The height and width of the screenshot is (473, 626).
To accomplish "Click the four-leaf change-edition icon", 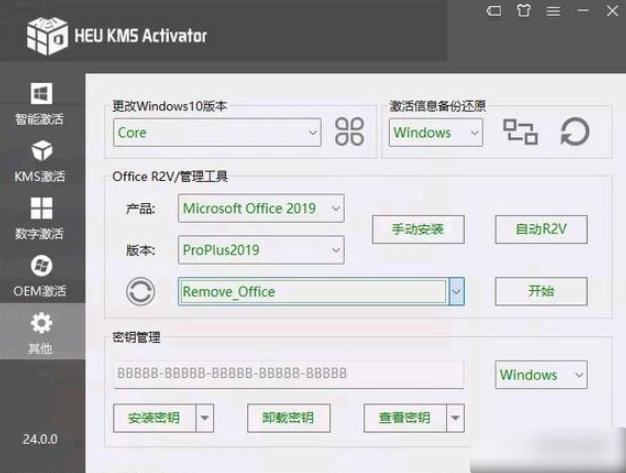I will tap(349, 131).
